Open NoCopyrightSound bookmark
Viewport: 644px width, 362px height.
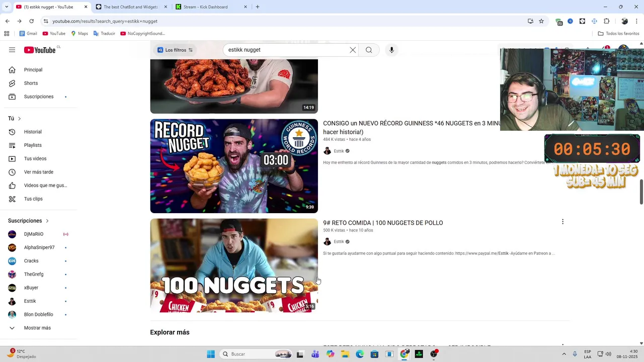point(142,34)
